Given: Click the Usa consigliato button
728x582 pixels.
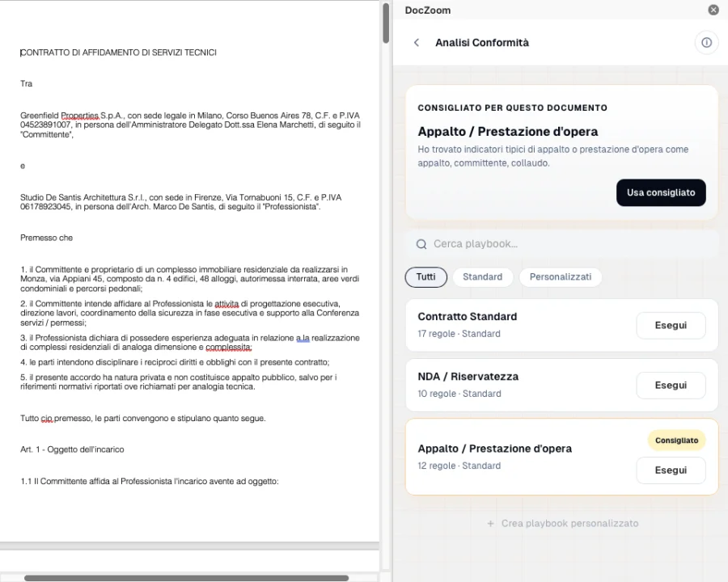Looking at the screenshot, I should [661, 192].
